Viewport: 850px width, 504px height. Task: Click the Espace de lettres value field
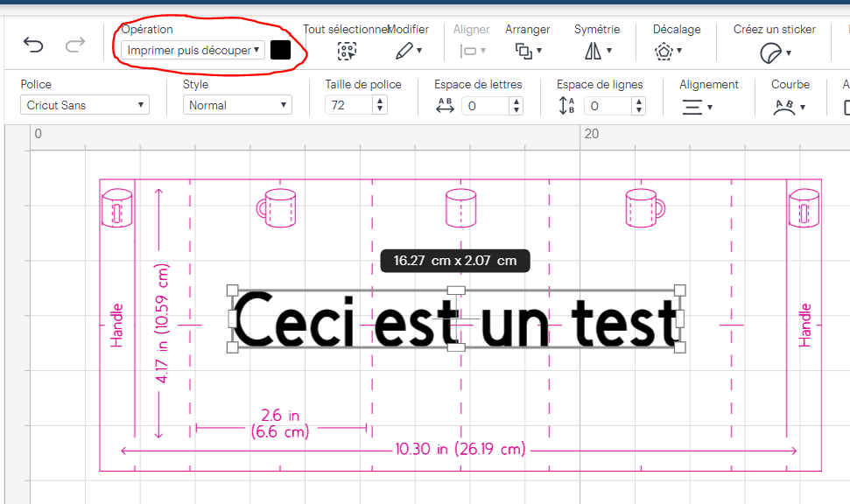click(486, 106)
